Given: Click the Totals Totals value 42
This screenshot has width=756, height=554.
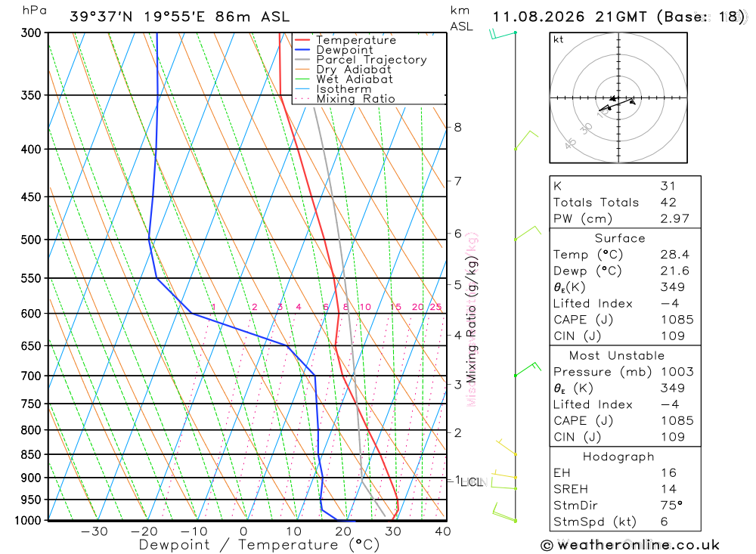Looking at the screenshot, I should [x=668, y=203].
